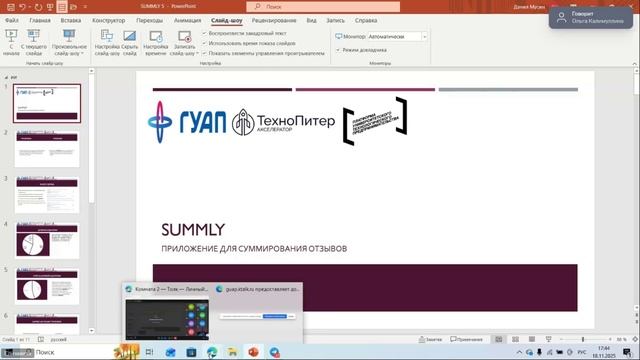Open Записать слайд-шоу record dropdown

pos(184,42)
